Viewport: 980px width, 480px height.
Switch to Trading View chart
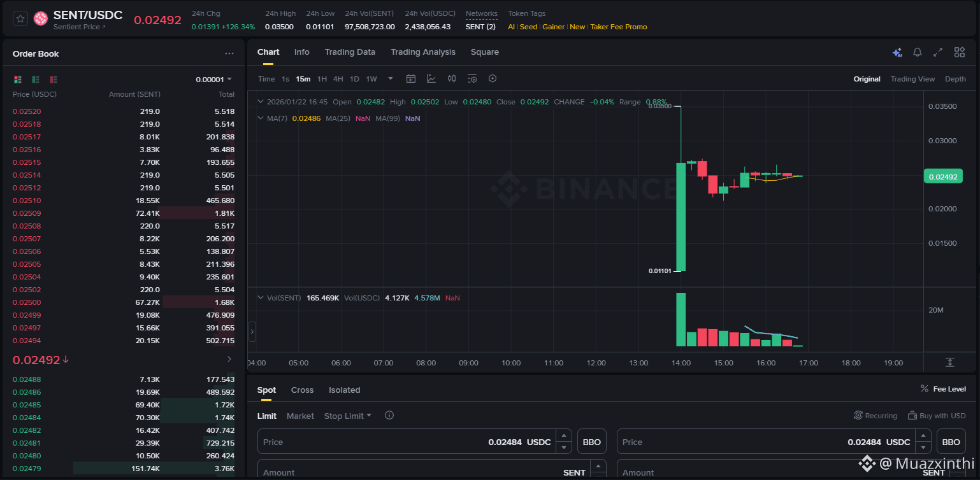(912, 79)
